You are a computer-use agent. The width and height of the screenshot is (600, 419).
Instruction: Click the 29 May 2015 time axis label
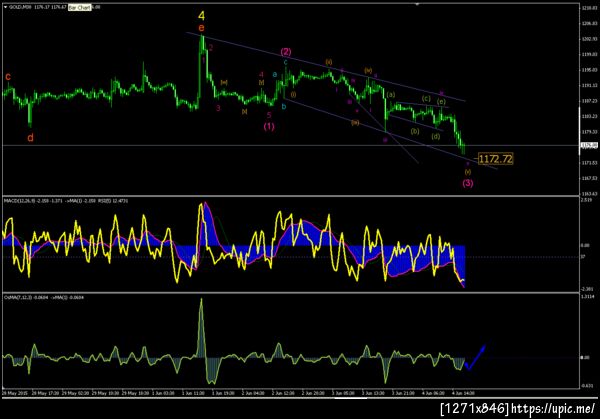15,393
